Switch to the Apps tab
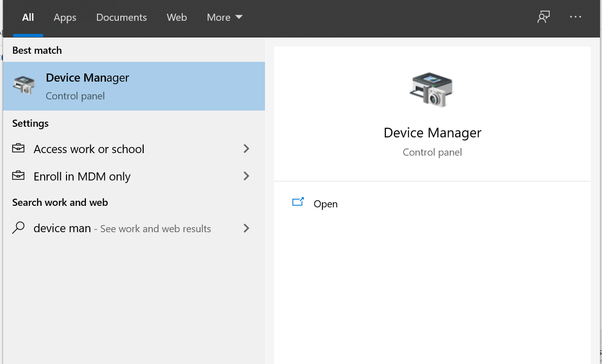This screenshot has width=602, height=364. (65, 17)
